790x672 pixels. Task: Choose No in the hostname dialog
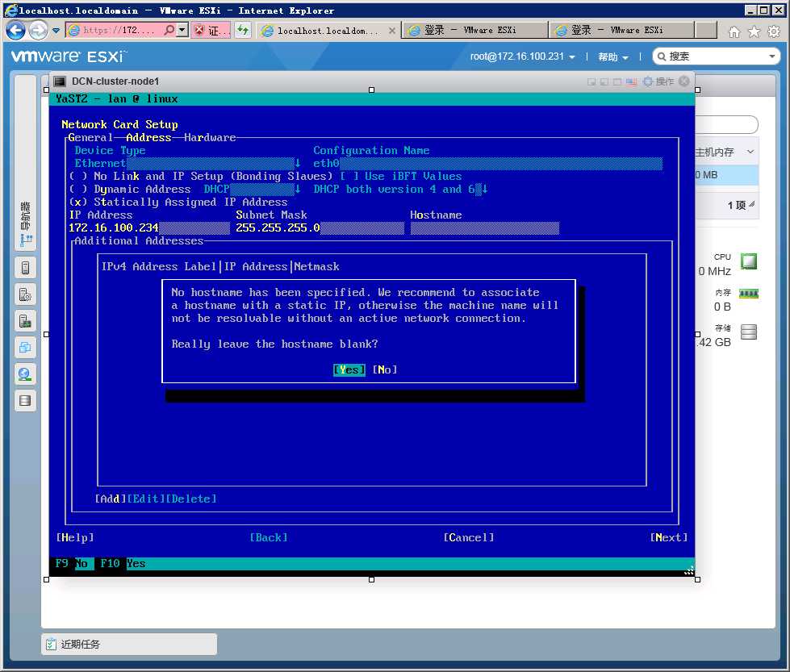coord(385,369)
